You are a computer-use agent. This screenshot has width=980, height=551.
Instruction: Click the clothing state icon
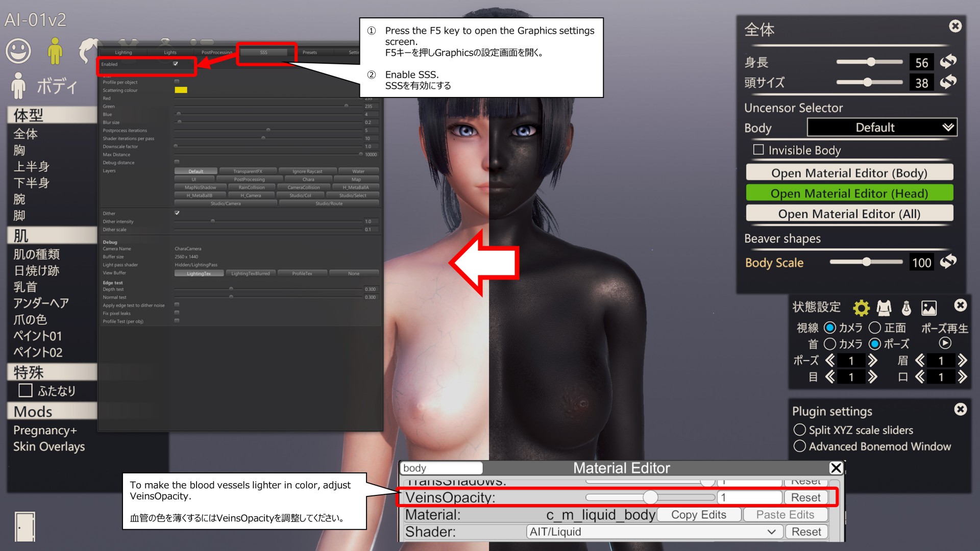point(884,308)
